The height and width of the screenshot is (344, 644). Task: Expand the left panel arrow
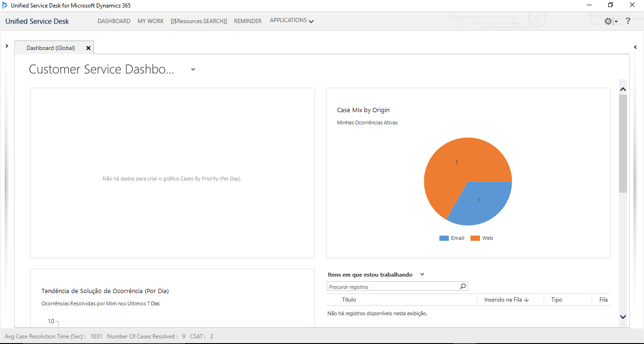click(7, 46)
